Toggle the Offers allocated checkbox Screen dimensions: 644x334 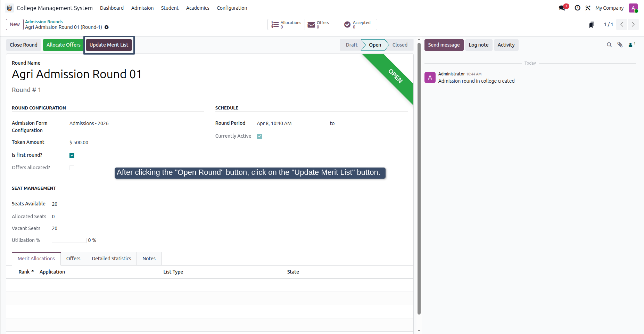72,168
